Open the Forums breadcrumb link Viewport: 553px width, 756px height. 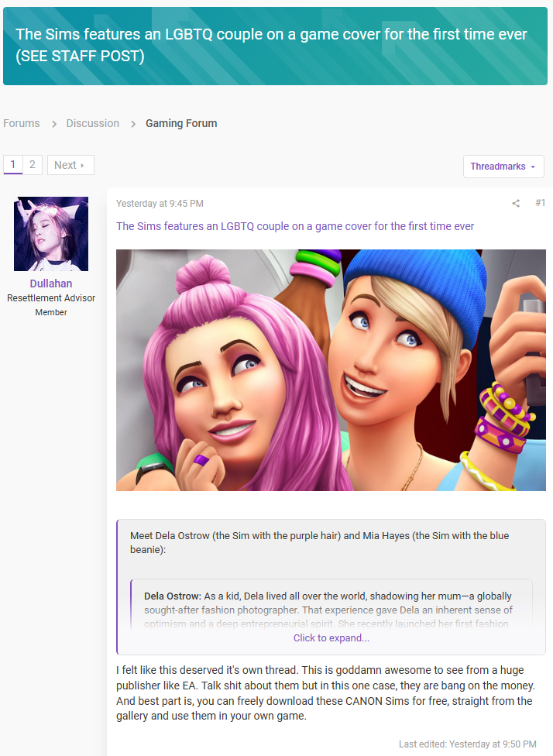[x=22, y=123]
